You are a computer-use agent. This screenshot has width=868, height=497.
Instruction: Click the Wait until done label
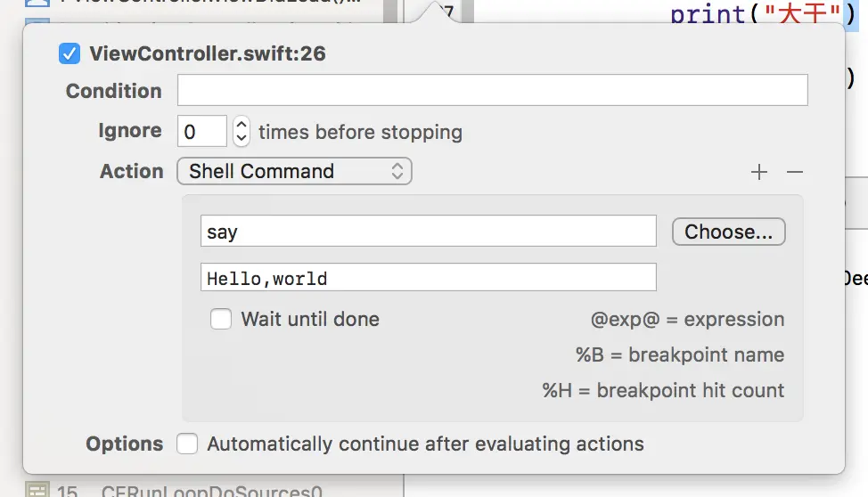[310, 319]
